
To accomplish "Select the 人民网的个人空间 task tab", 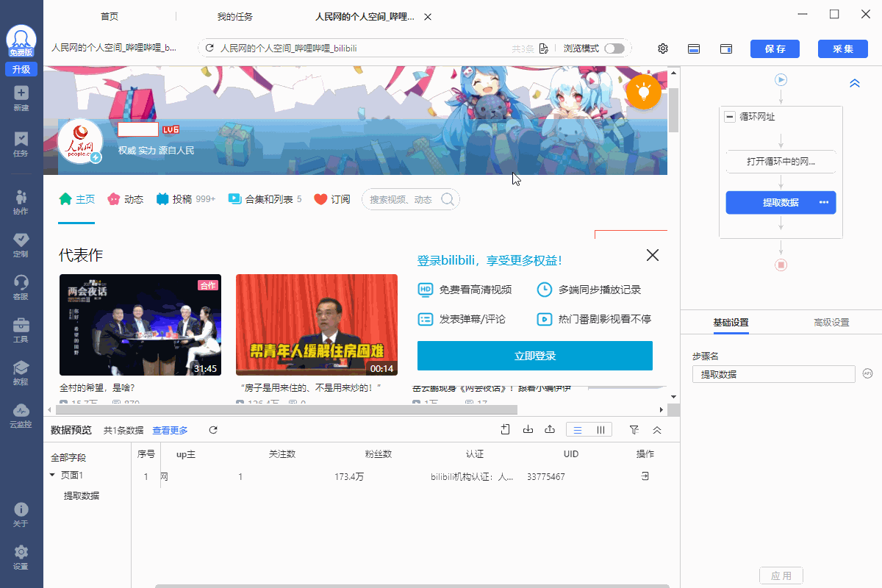I will 364,16.
